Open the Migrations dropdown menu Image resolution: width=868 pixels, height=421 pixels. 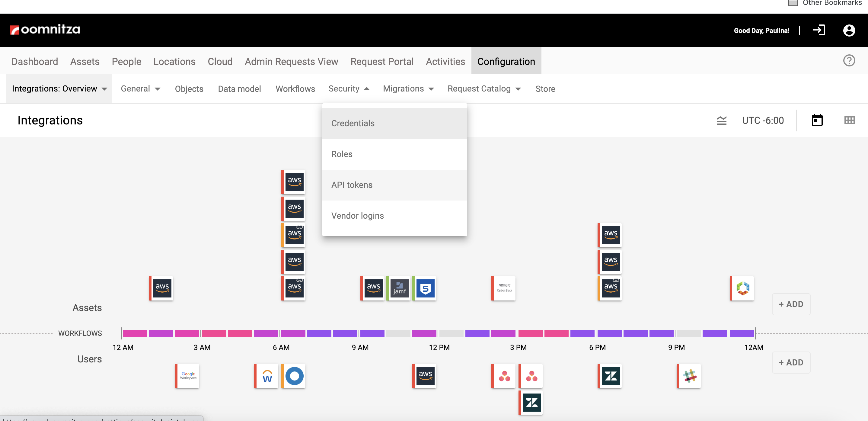click(x=408, y=89)
